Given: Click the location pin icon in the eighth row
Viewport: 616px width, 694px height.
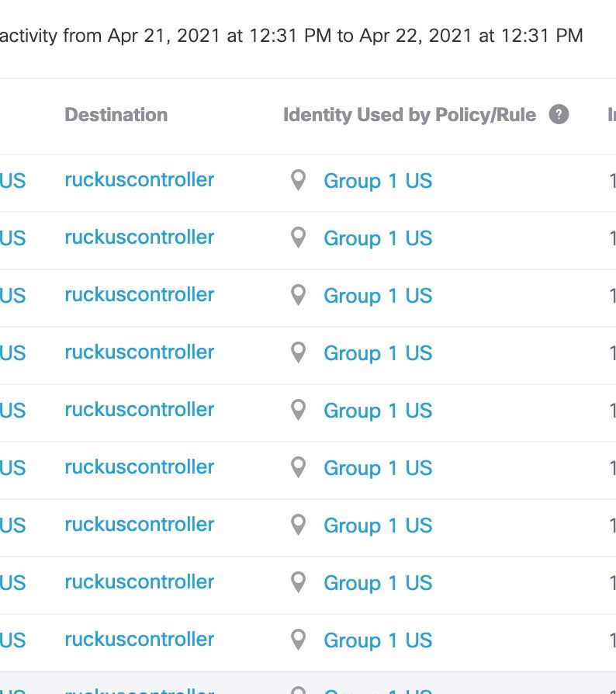Looking at the screenshot, I should (298, 583).
